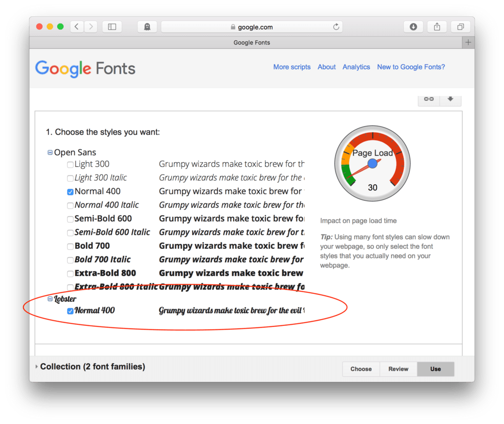Select the Use tab
Viewport: 504px width, 424px height.
[436, 369]
